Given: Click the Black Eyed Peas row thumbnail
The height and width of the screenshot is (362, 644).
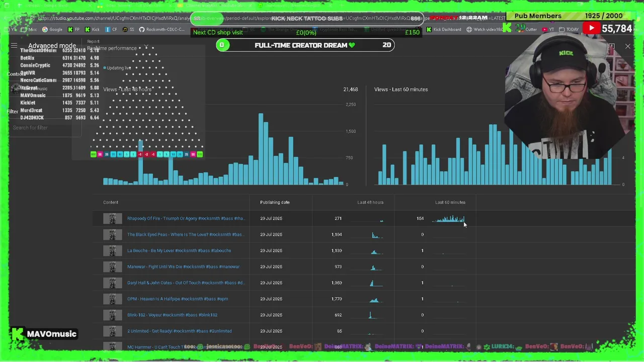Looking at the screenshot, I should coord(112,234).
